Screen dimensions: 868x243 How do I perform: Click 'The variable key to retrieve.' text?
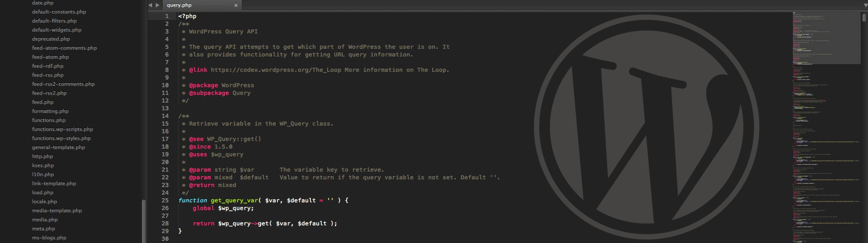[x=332, y=170]
